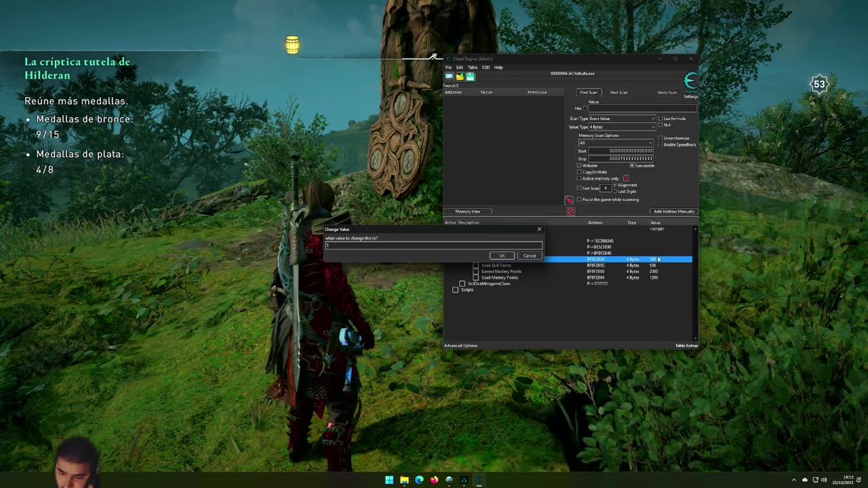Click the volume icon in system tray
Viewport: 868px width, 488px height.
(x=824, y=480)
